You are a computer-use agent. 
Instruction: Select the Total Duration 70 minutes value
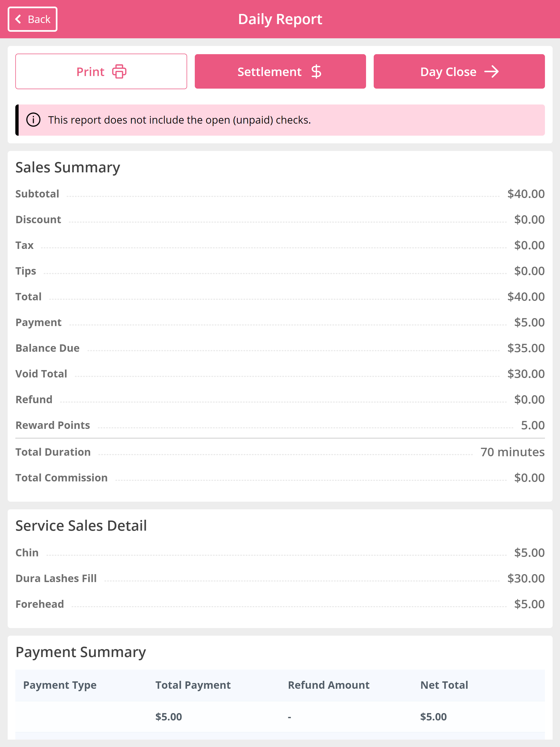(x=512, y=452)
